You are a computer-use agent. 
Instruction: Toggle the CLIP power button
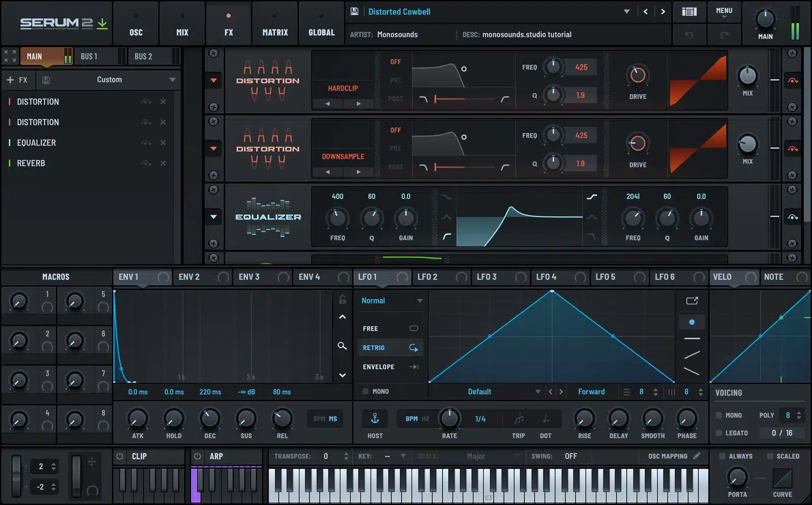point(120,456)
